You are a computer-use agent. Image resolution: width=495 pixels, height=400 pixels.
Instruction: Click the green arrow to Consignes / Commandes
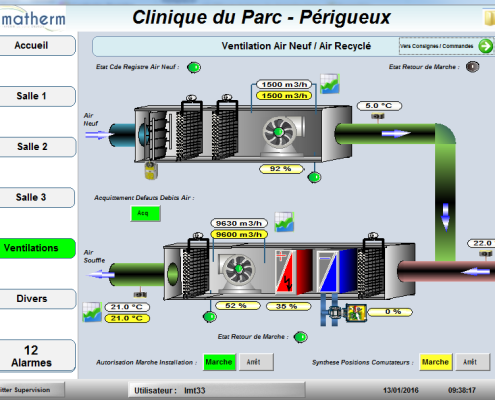tap(485, 46)
